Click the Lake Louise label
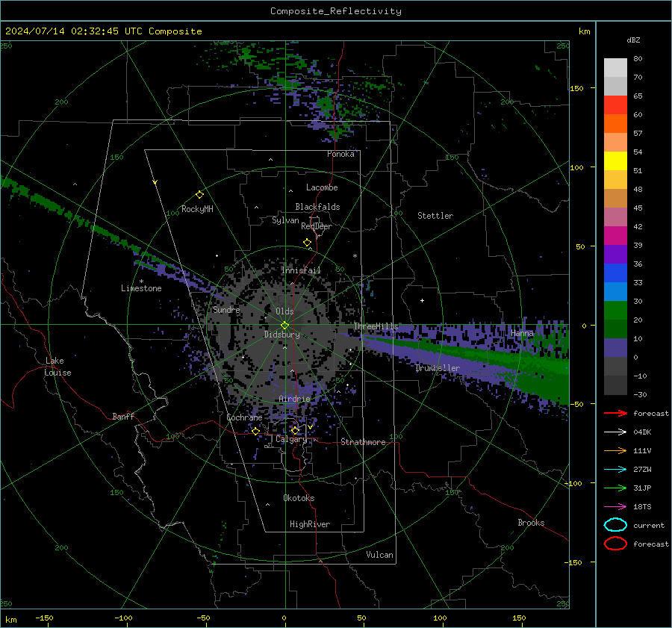The width and height of the screenshot is (672, 628). [58, 367]
